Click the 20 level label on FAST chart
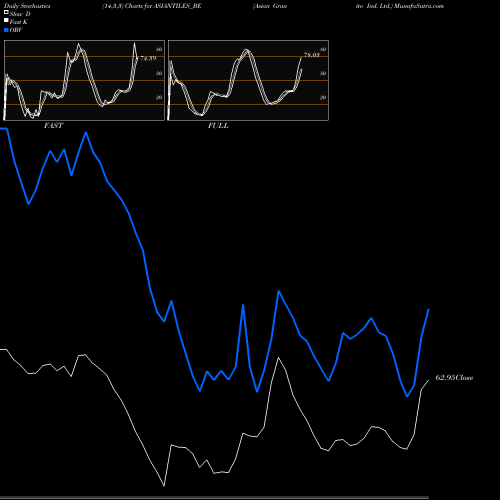500x500 pixels. click(x=159, y=97)
